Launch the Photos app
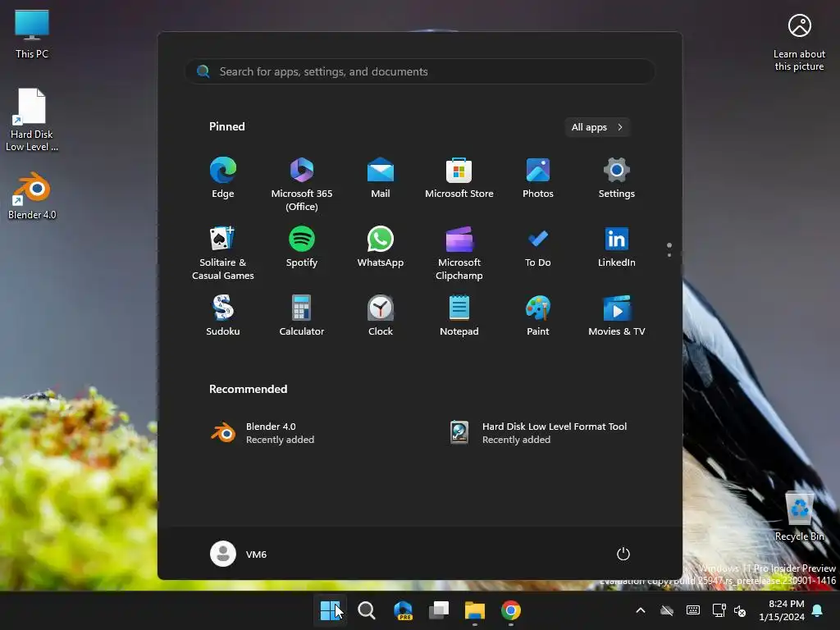Viewport: 840px width, 630px height. point(538,178)
